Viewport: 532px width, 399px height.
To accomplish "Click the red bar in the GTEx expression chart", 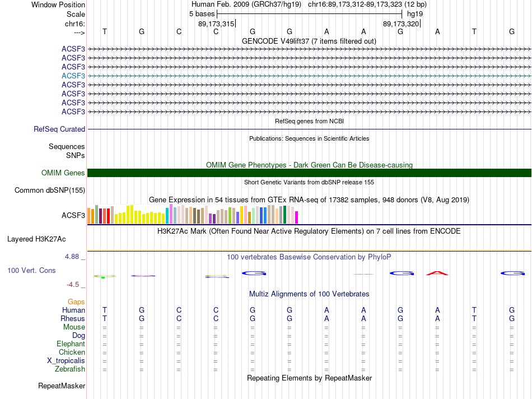I will [x=109, y=216].
